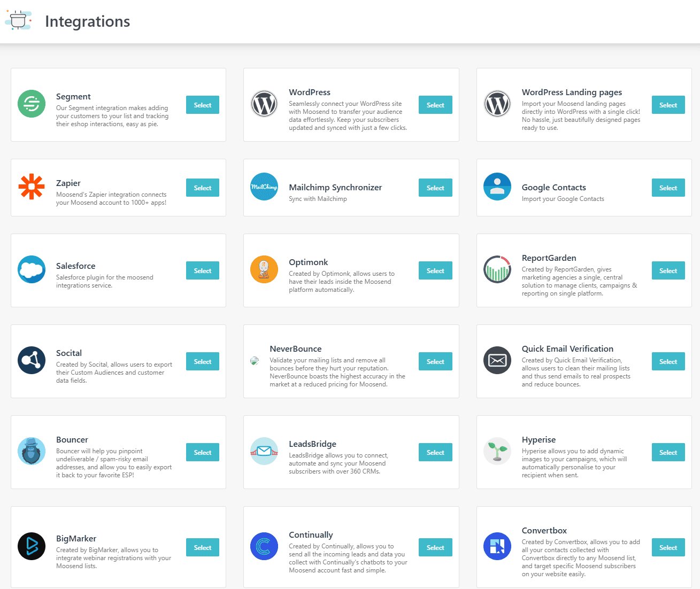Click the small NeverBounce logo
The height and width of the screenshot is (589, 700).
pyautogui.click(x=255, y=361)
